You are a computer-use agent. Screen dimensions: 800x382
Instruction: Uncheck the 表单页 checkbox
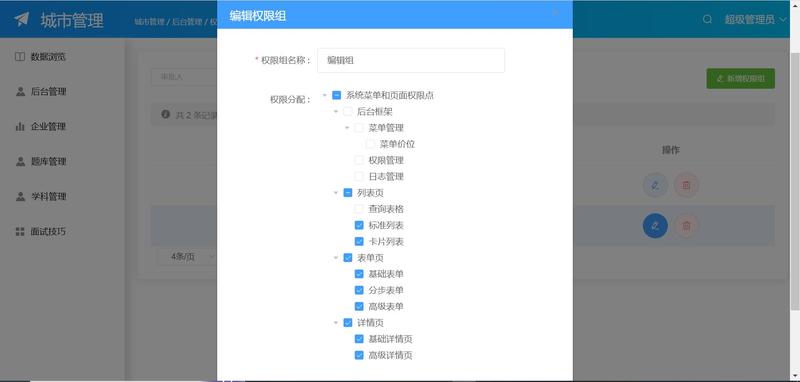[x=347, y=258]
